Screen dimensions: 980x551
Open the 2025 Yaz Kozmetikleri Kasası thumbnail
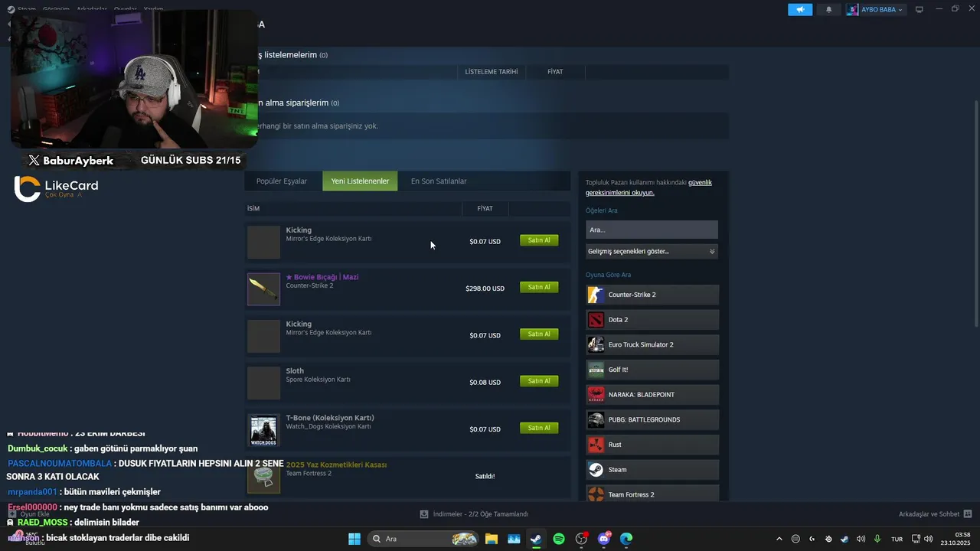(x=263, y=477)
